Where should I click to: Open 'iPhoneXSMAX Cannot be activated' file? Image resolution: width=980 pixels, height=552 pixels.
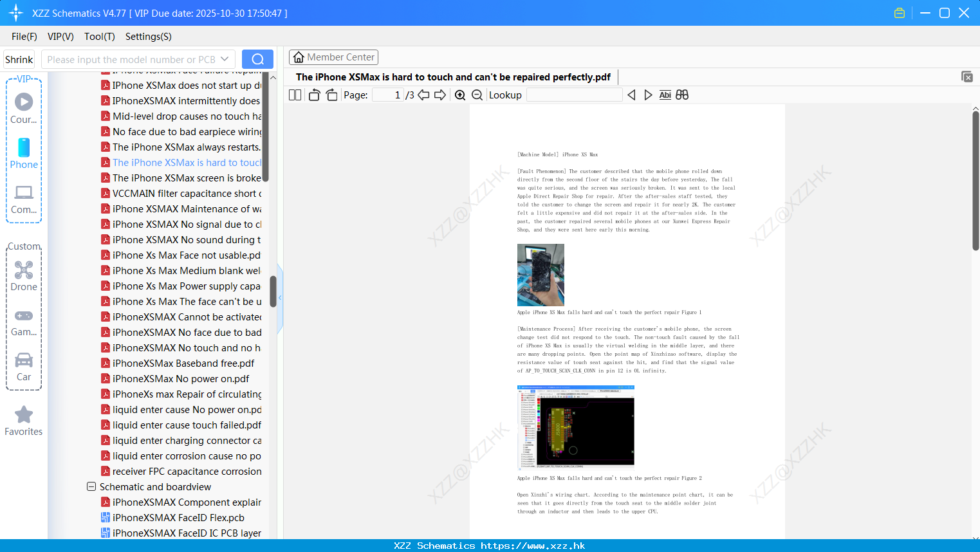pos(181,317)
